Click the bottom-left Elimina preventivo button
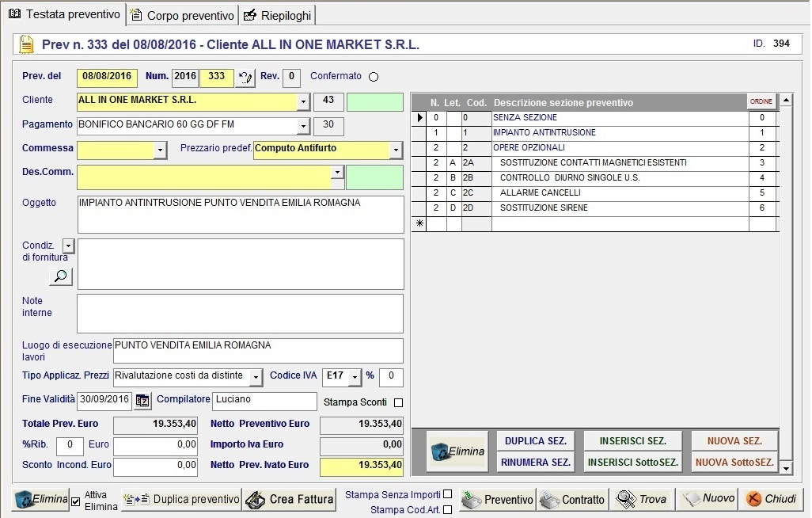This screenshot has width=812, height=518. (40, 499)
